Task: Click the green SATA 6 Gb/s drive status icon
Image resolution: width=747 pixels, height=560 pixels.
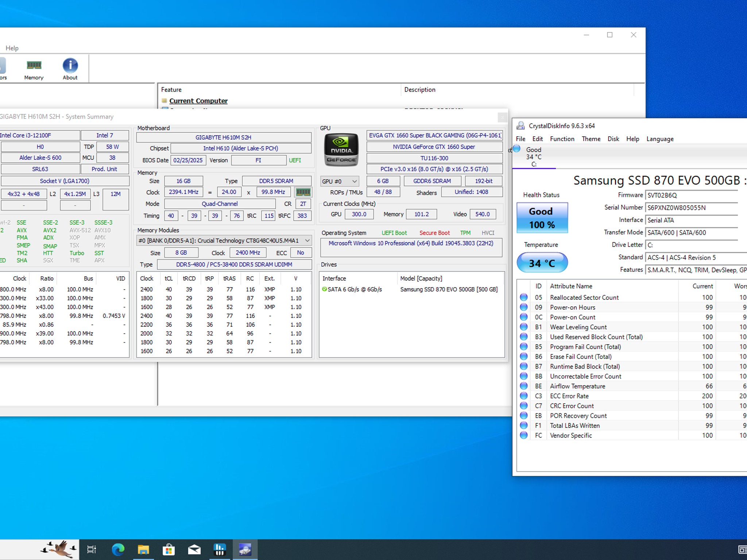Action: pos(324,289)
